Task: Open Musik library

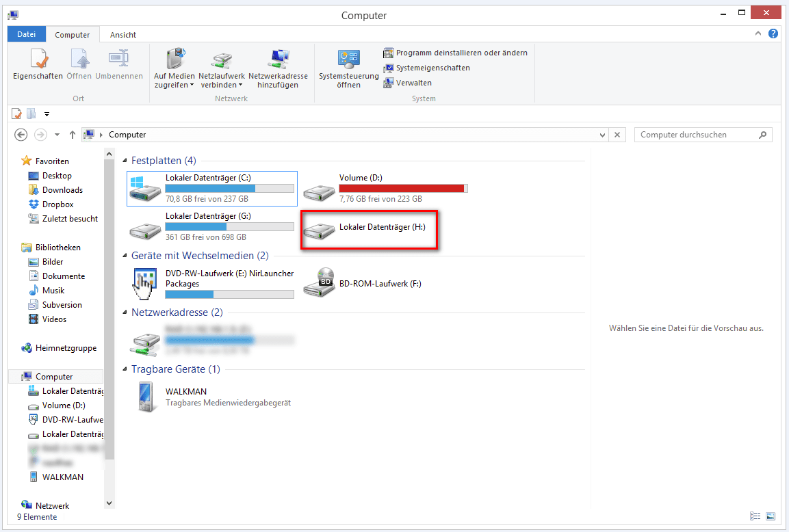Action: click(x=47, y=291)
